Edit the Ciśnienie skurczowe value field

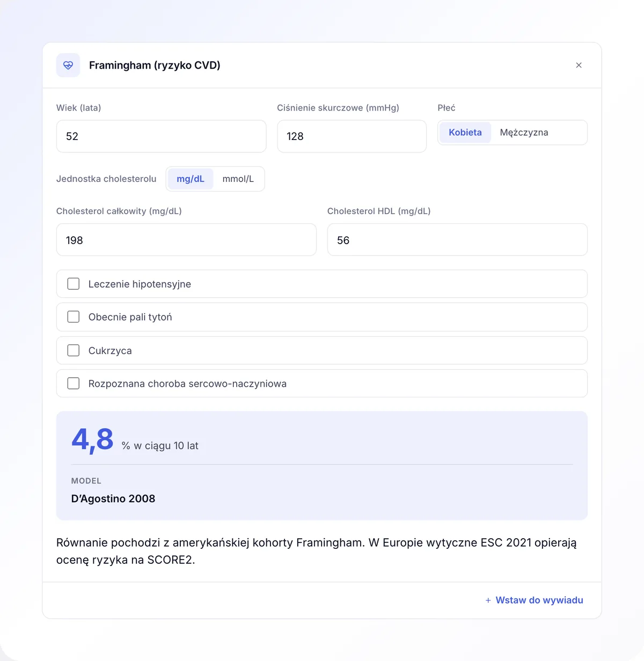click(x=352, y=136)
